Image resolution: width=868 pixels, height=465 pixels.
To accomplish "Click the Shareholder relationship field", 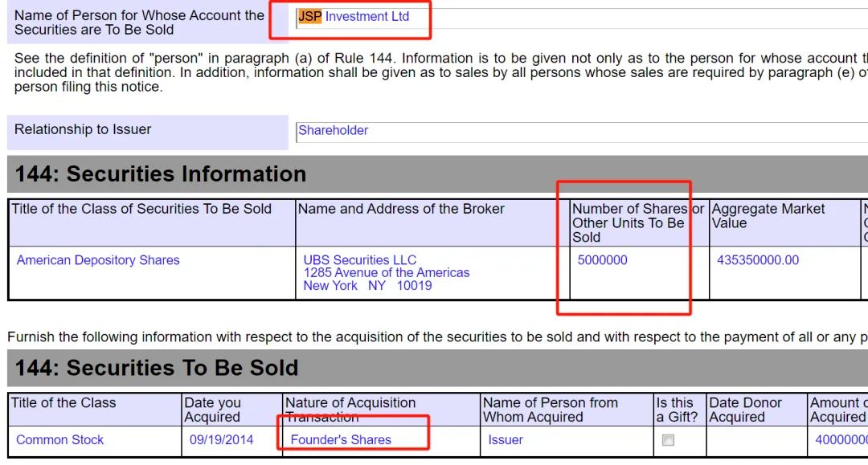I will 333,130.
